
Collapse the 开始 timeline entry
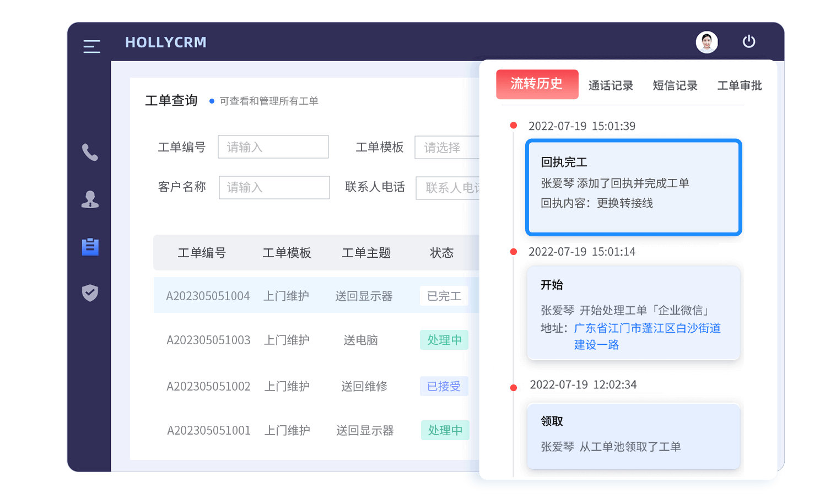point(633,312)
